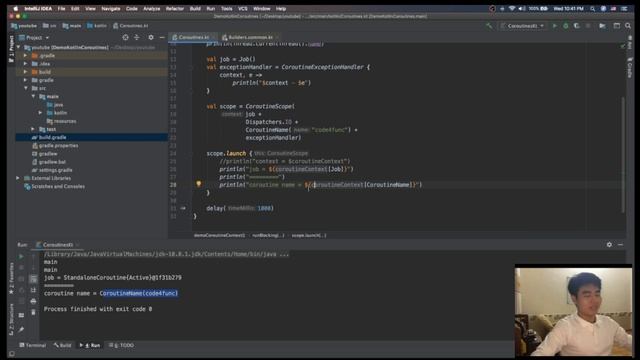The height and width of the screenshot is (360, 640).
Task: Click the suspend call arrow gutter icon at delay line
Action: [183, 208]
